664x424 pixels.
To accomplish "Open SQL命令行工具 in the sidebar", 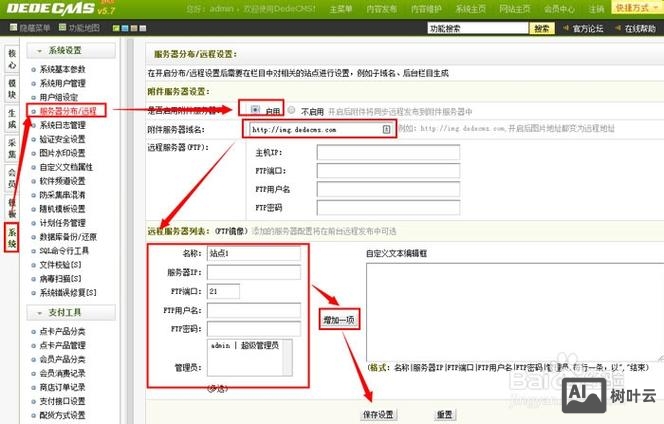I will [x=64, y=251].
